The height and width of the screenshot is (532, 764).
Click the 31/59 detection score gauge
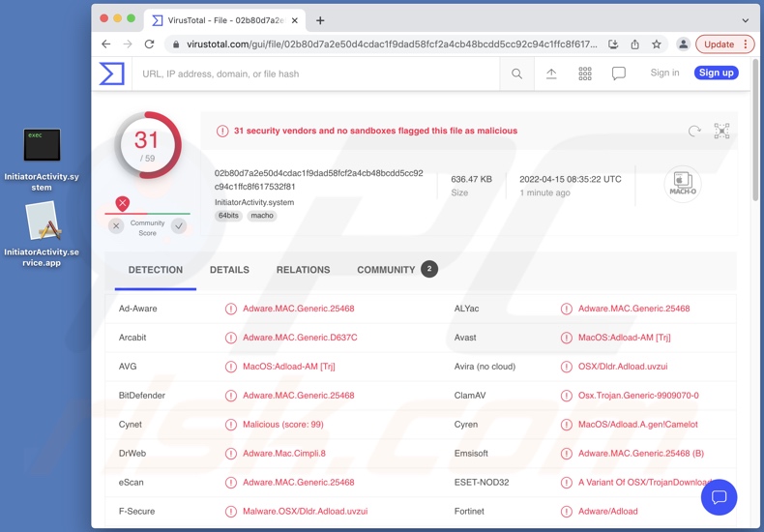point(147,145)
